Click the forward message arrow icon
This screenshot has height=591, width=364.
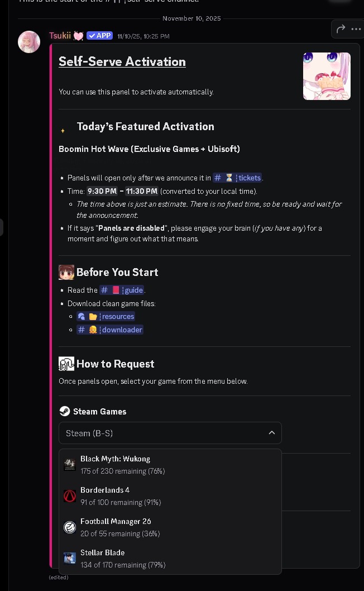[341, 29]
